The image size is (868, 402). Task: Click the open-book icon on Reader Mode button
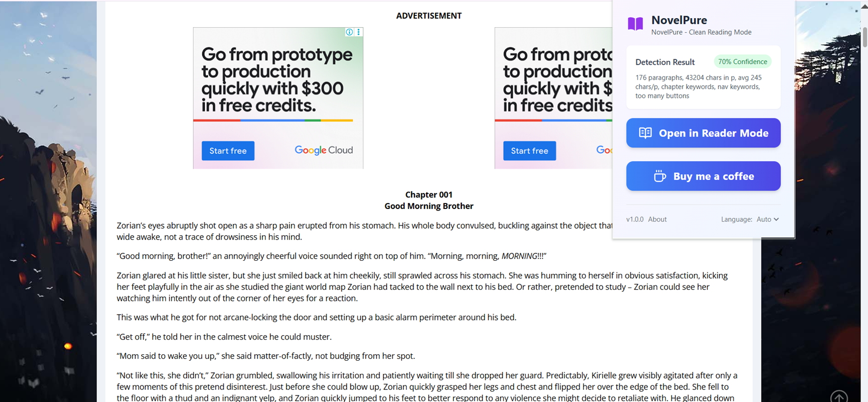(x=645, y=133)
